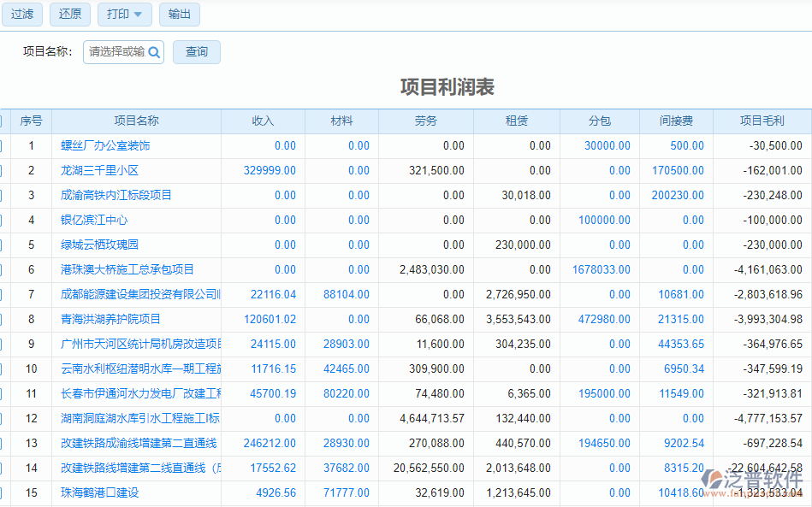Image resolution: width=812 pixels, height=507 pixels.
Task: Click the 还原 restore button
Action: [69, 15]
